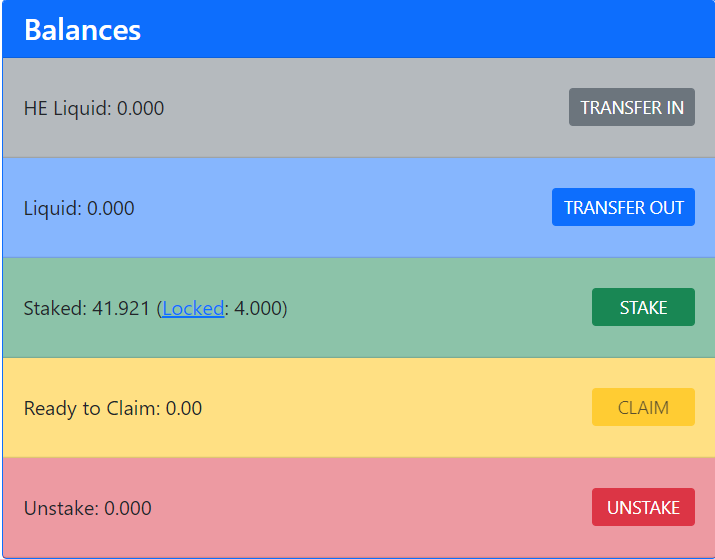
Task: Click the "Liquid" label in blue row
Action: coord(50,208)
